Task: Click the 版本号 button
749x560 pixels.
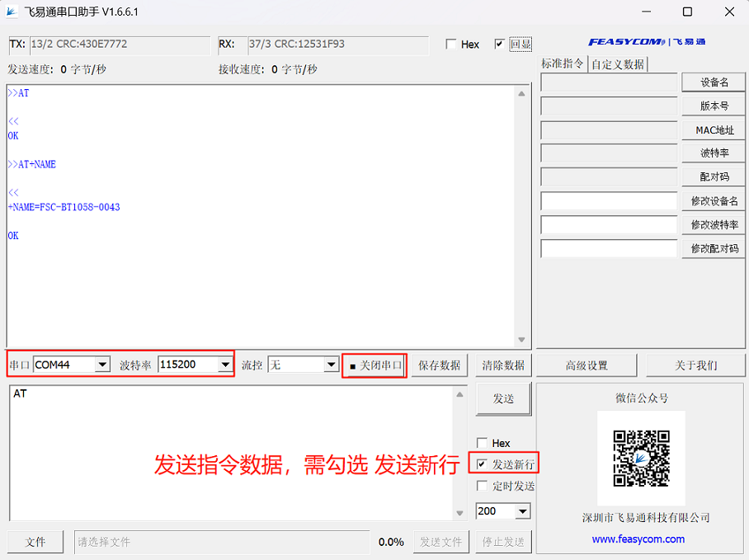Action: 714,106
